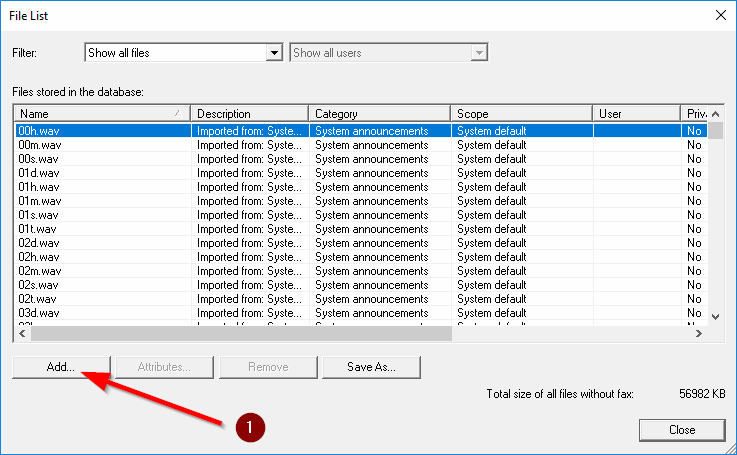Click the description cell of 02m.wav

[x=249, y=271]
